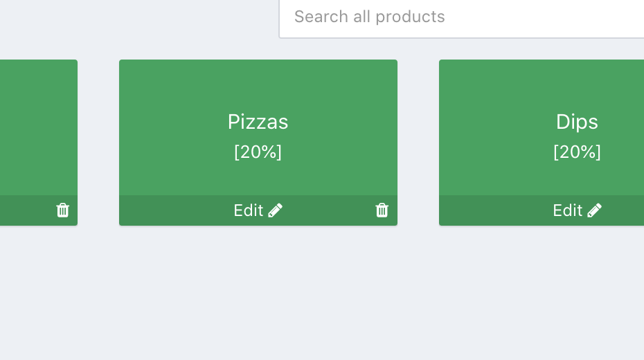This screenshot has height=360, width=644.
Task: Click the Pizzas card's top-left corner area
Action: coord(132,71)
